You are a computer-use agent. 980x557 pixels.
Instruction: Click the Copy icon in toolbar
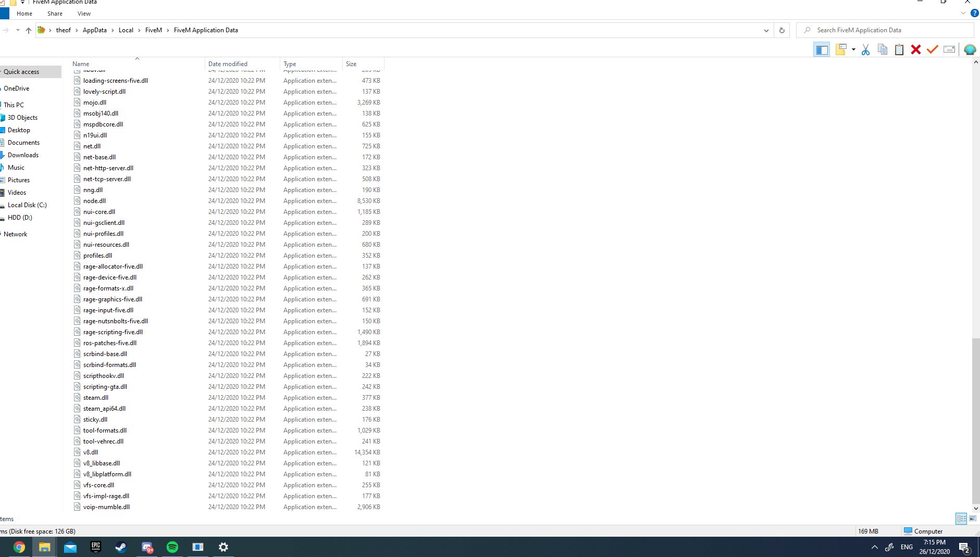click(882, 49)
